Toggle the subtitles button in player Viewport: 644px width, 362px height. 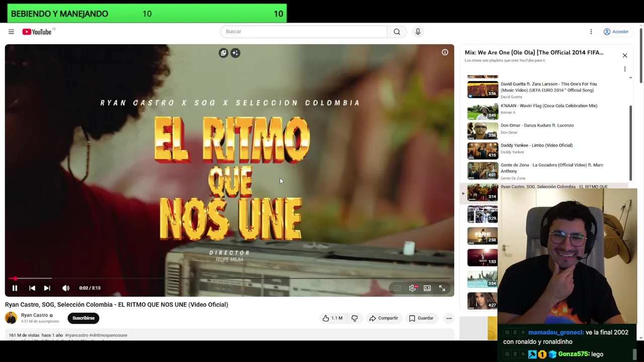(x=397, y=288)
